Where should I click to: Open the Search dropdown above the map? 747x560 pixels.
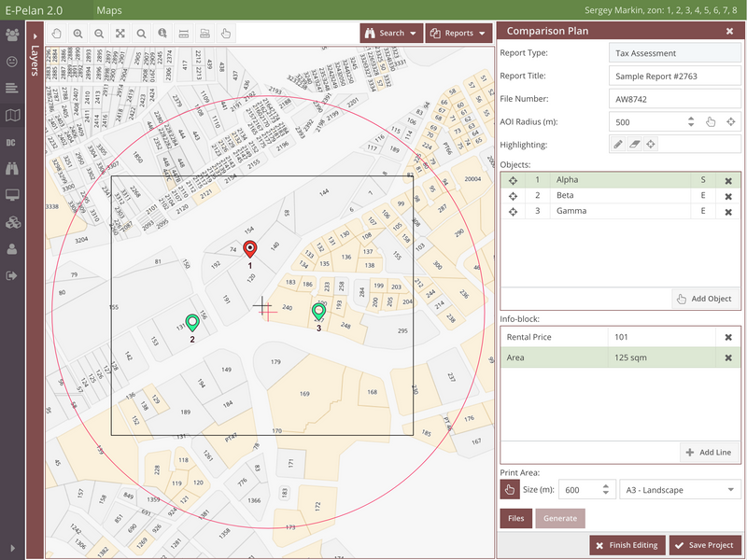tap(391, 32)
